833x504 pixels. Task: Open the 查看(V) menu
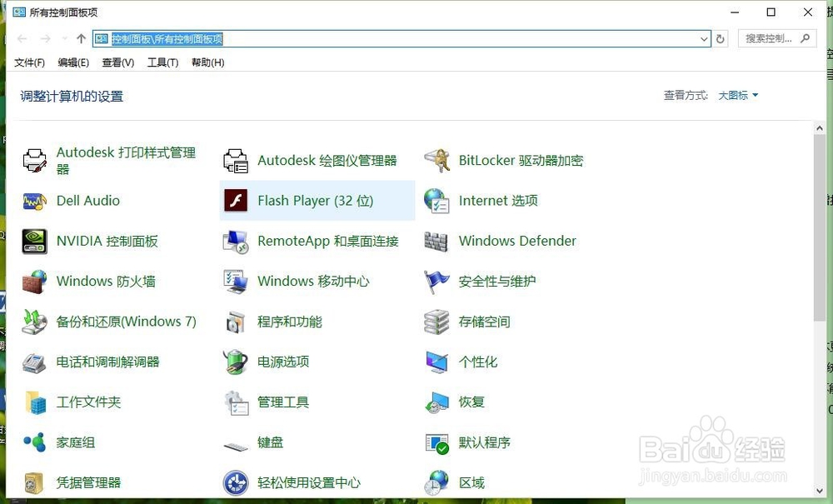tap(118, 62)
